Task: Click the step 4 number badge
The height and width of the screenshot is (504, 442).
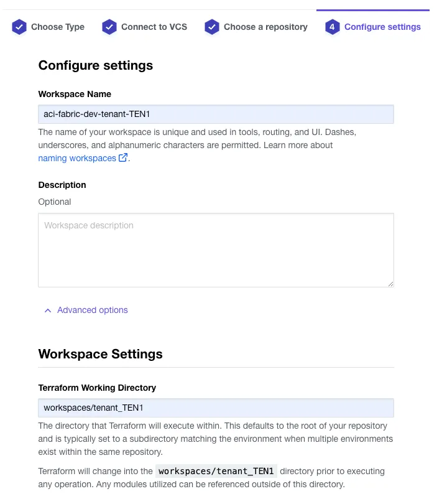Action: [x=333, y=27]
